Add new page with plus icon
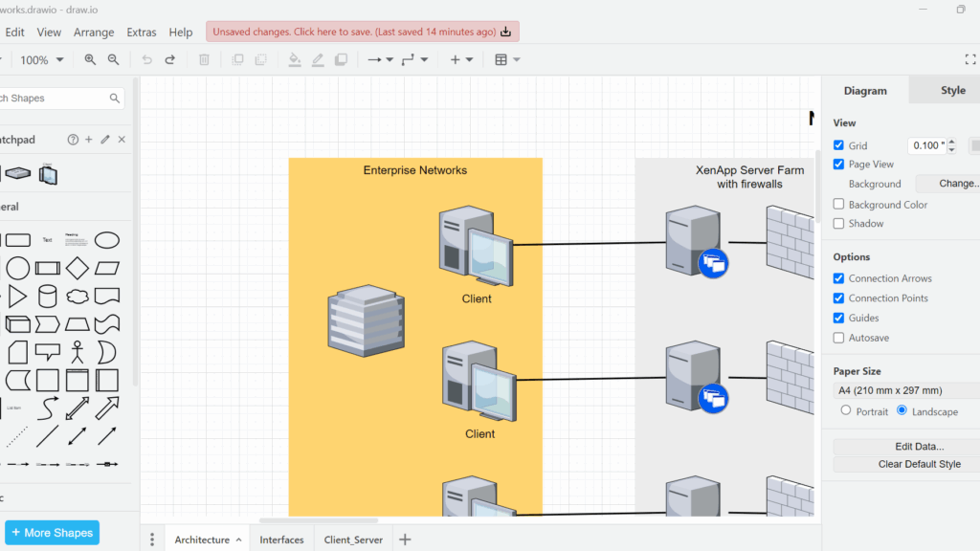 [405, 540]
